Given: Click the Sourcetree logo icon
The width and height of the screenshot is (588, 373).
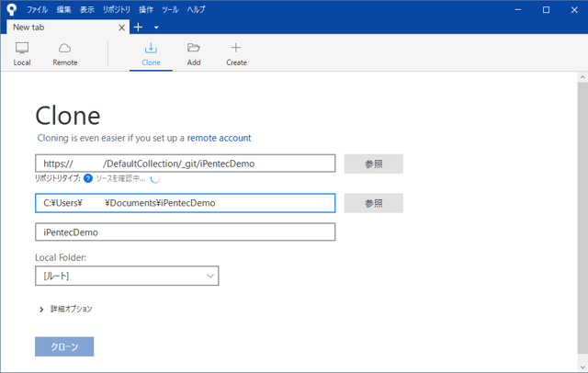Looking at the screenshot, I should pyautogui.click(x=12, y=9).
